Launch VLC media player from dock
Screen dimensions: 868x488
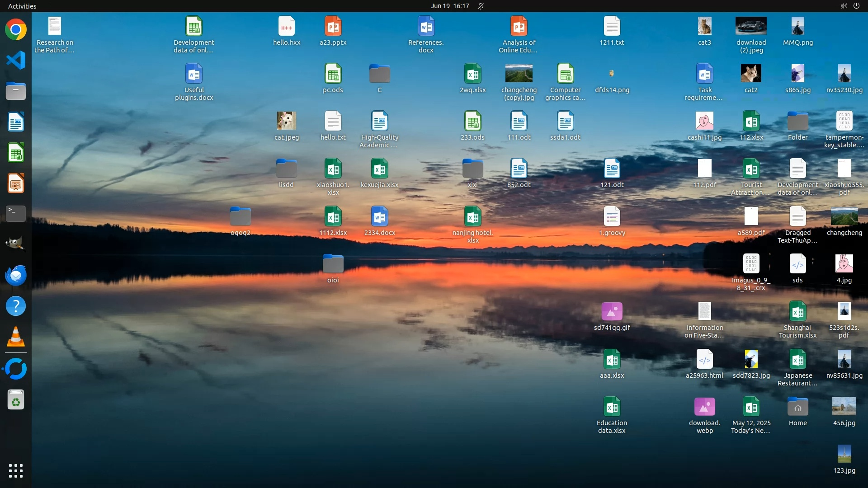(16, 337)
